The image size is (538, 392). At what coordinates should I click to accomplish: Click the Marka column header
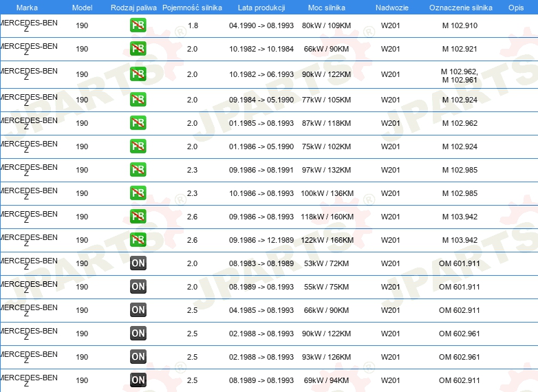click(x=27, y=8)
